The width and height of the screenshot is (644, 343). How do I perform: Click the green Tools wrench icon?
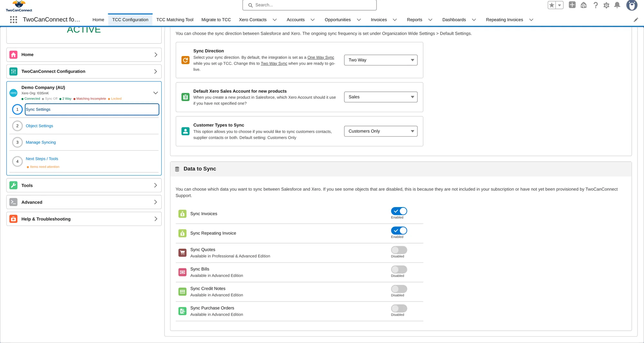tap(14, 186)
